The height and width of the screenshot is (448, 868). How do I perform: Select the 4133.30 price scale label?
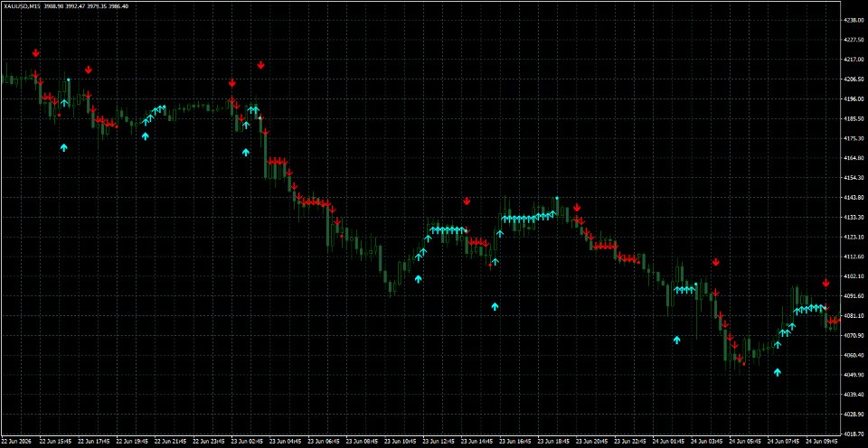pos(853,218)
